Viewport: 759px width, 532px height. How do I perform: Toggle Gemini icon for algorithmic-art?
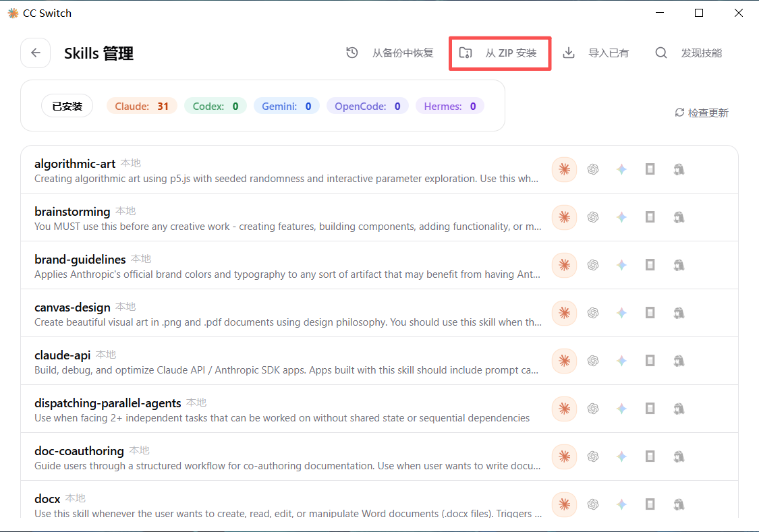(x=621, y=169)
